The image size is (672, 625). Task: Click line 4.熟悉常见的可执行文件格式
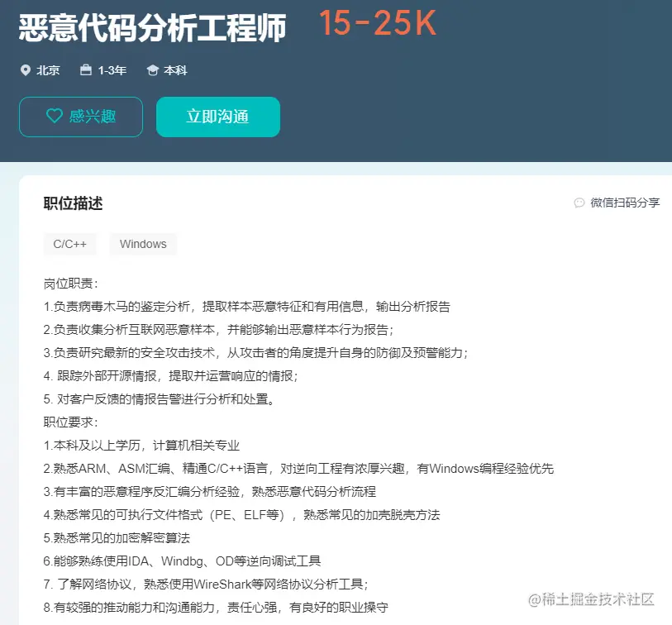pos(241,515)
